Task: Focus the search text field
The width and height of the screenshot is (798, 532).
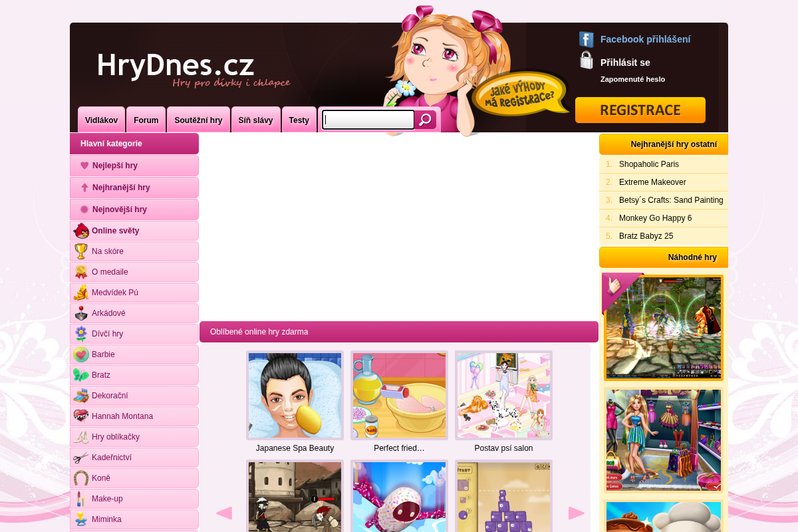Action: [x=368, y=120]
